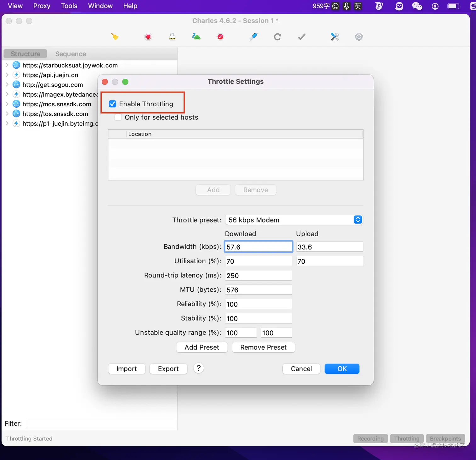Toggle the red Record button in toolbar

tap(148, 37)
